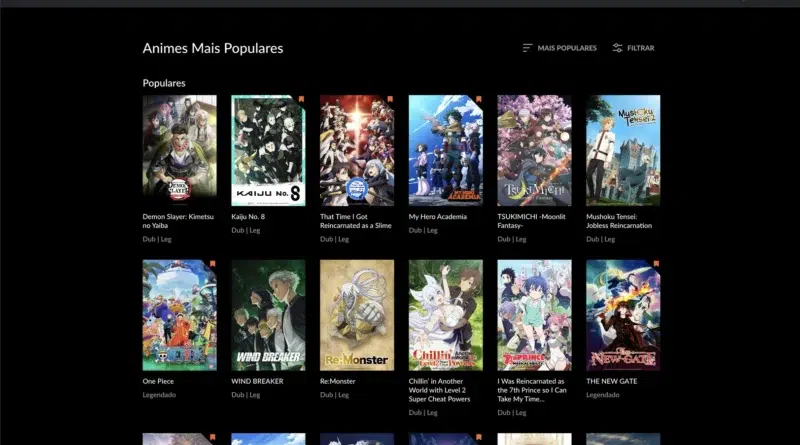Click Dub | Leg label under Demon Slayer
The image size is (800, 445).
pyautogui.click(x=157, y=239)
